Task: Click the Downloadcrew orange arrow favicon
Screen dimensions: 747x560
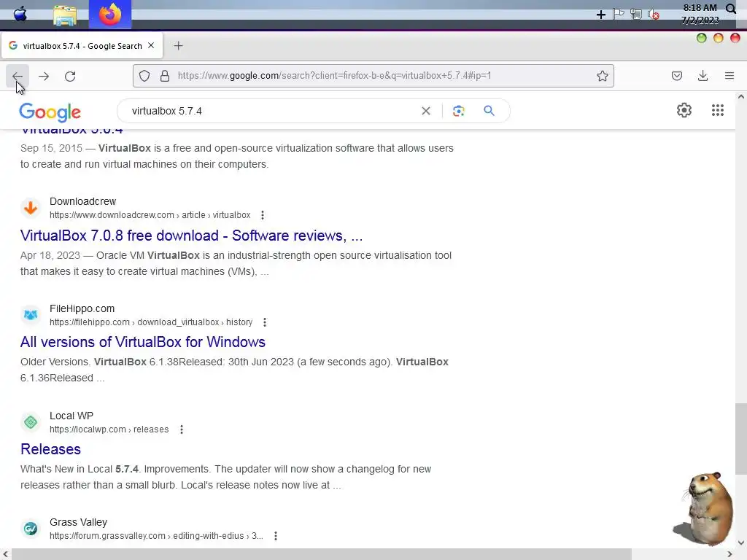Action: (31, 208)
